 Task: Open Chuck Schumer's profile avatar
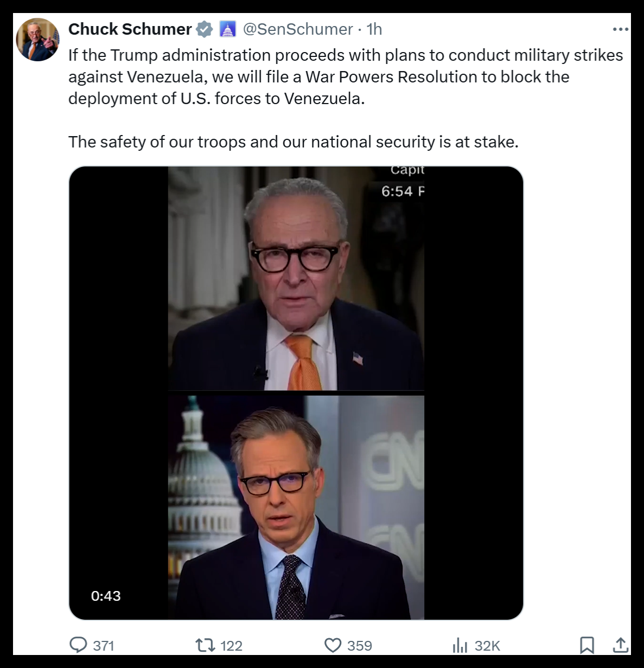(37, 40)
